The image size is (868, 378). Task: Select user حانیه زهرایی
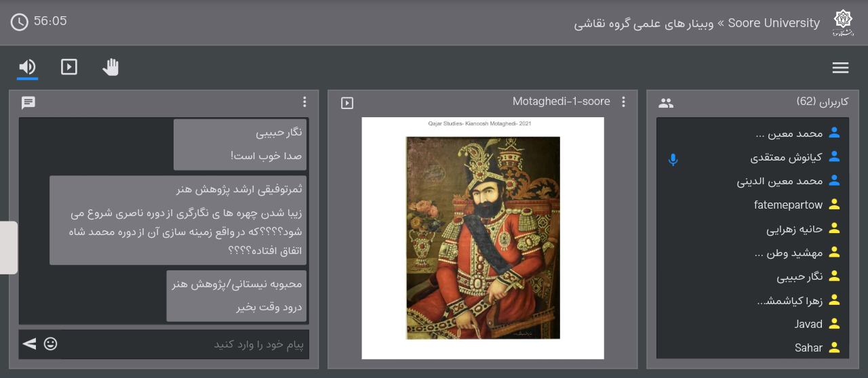point(795,229)
